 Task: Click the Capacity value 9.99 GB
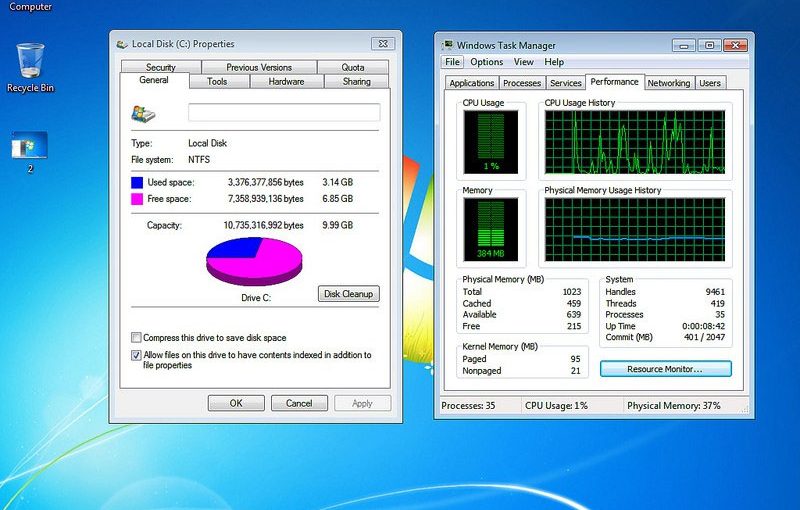tap(337, 225)
